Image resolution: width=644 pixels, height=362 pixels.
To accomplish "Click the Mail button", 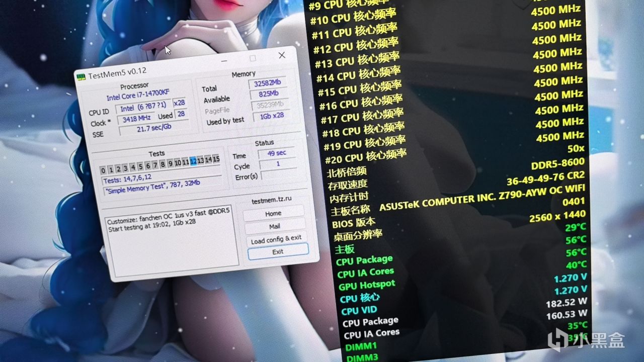I will tap(275, 226).
